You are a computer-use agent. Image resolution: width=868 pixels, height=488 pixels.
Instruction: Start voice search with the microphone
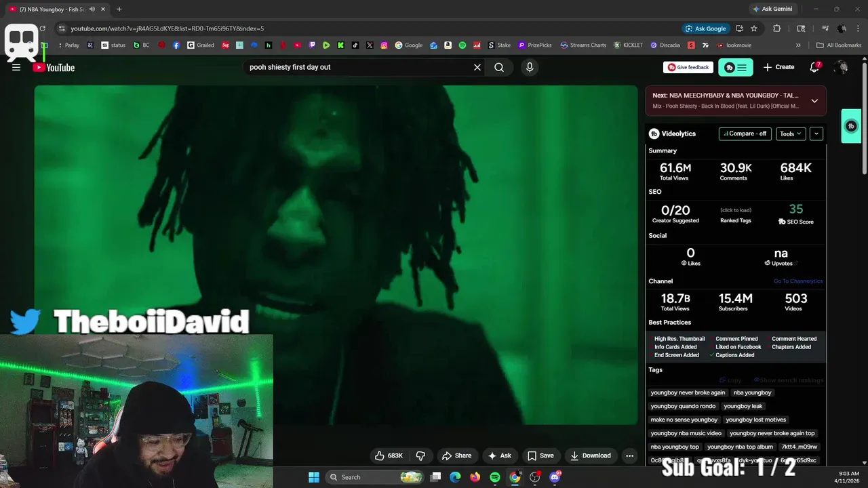coord(530,67)
